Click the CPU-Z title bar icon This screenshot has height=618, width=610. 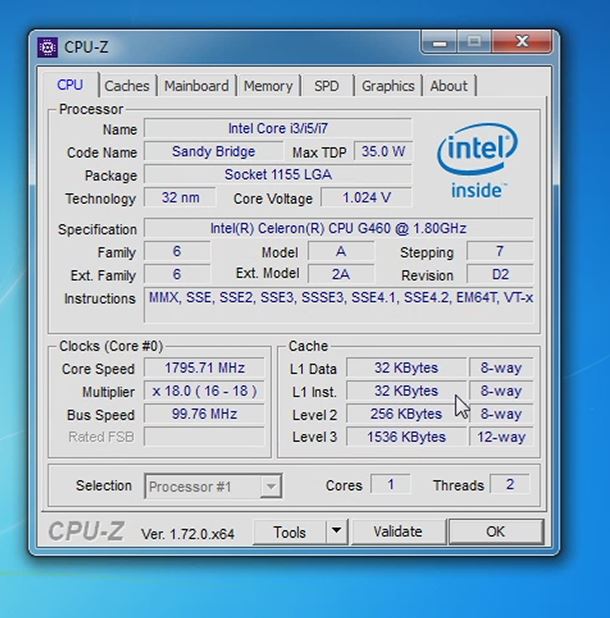[x=48, y=47]
